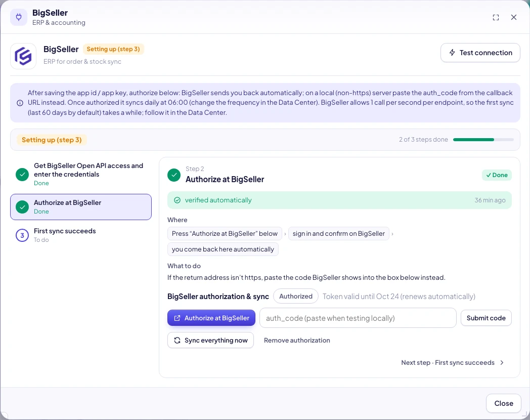The height and width of the screenshot is (420, 530).
Task: Click the ERP for order & stock sync subtitle
Action: pos(82,62)
